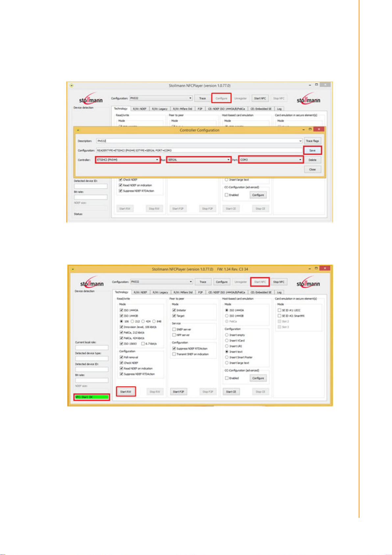This screenshot has width=392, height=555.
Task: Click Delete in the Controller Configuration dialog
Action: coord(312,160)
